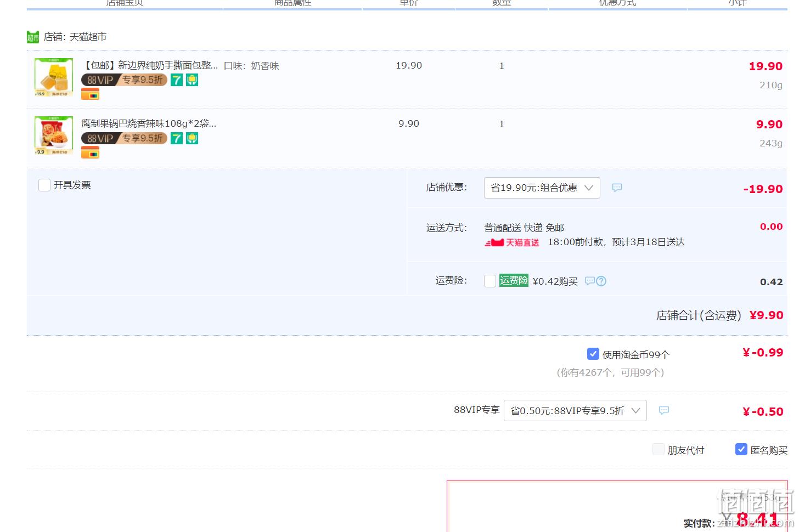
Task: Click the 19.90 subtotal of the bread item
Action: click(766, 66)
